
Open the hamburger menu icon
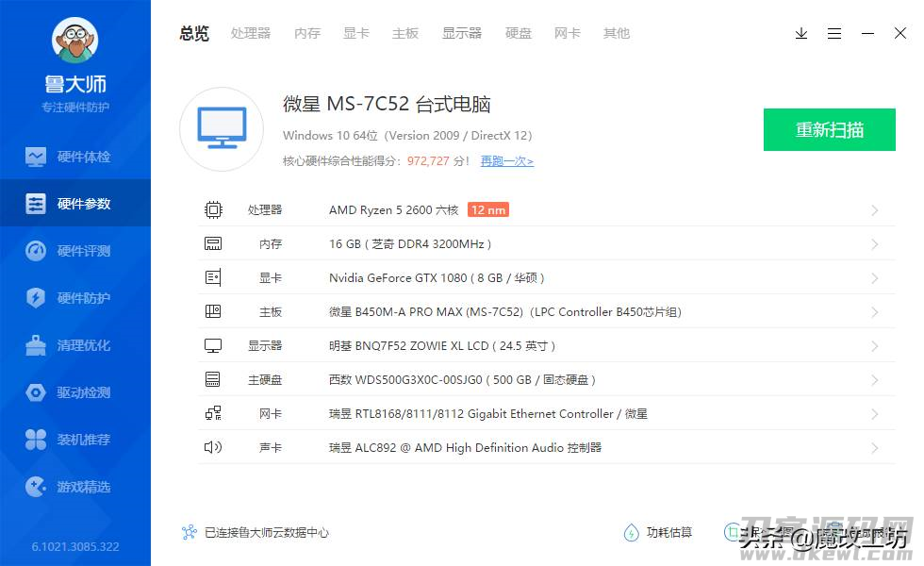click(x=833, y=34)
